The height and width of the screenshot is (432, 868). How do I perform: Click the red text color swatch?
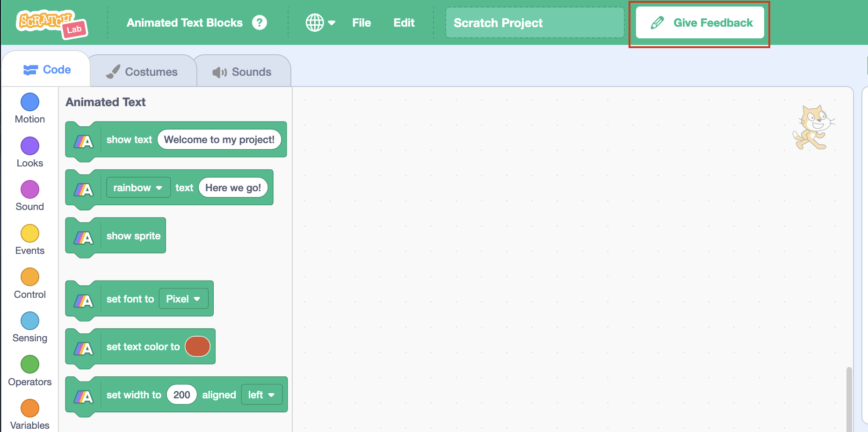tap(197, 347)
